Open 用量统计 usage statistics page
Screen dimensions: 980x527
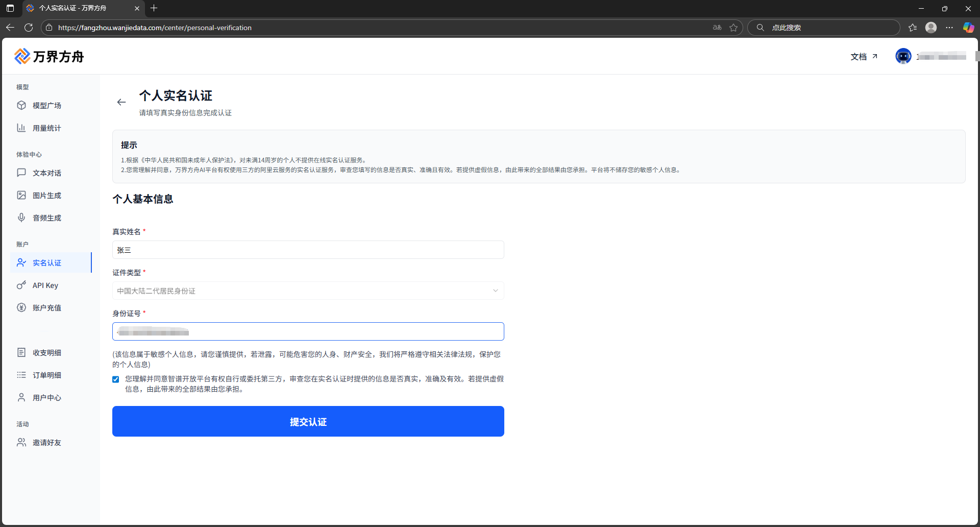(46, 128)
